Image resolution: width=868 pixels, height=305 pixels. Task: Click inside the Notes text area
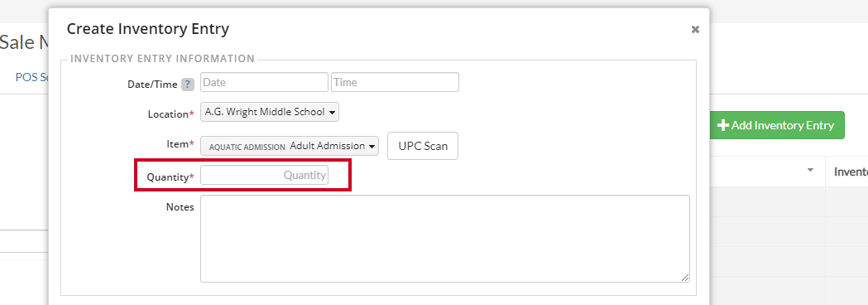coord(445,239)
